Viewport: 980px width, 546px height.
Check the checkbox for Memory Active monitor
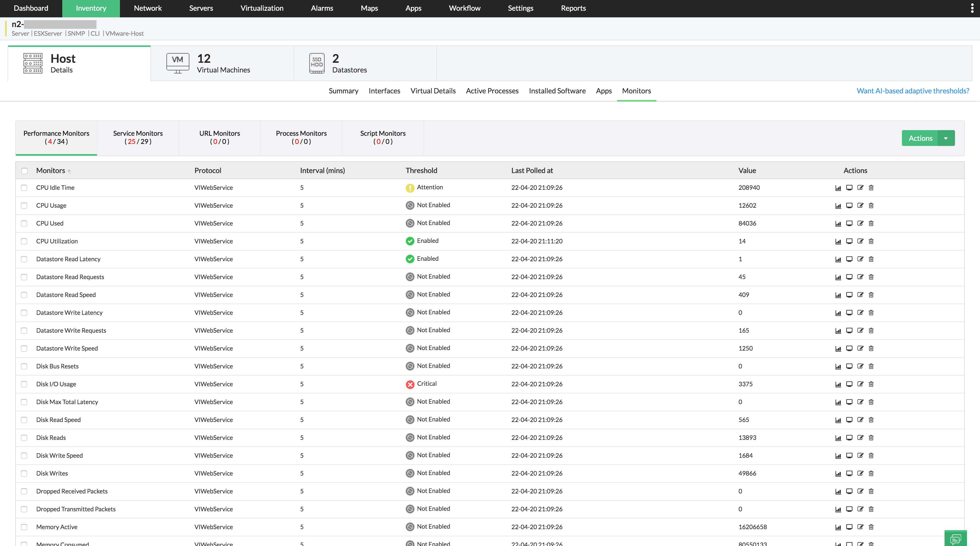point(24,527)
